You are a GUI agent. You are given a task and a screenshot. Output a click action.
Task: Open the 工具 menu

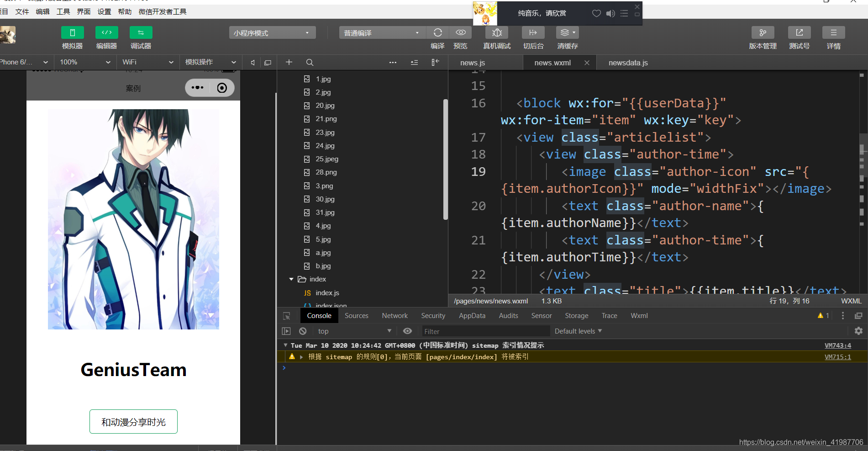(x=63, y=11)
